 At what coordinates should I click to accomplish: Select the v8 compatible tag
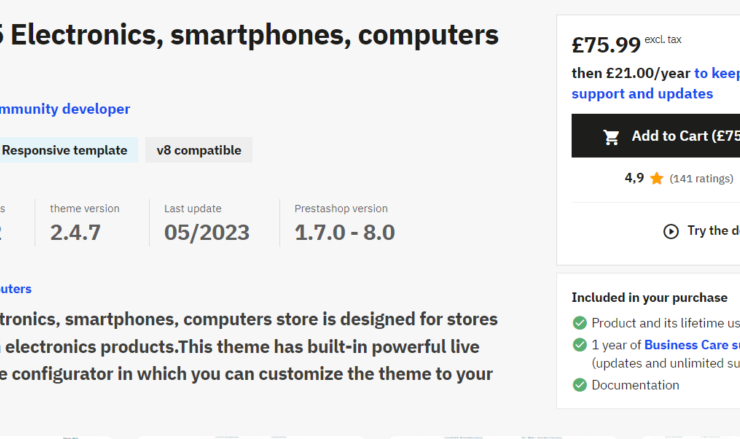[x=199, y=150]
